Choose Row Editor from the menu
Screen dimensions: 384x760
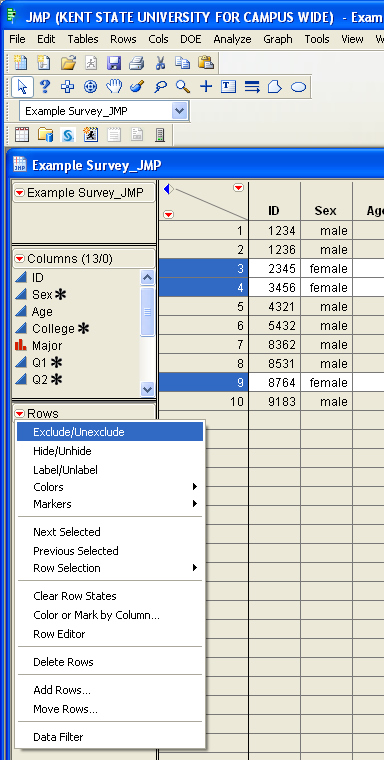pos(110,634)
